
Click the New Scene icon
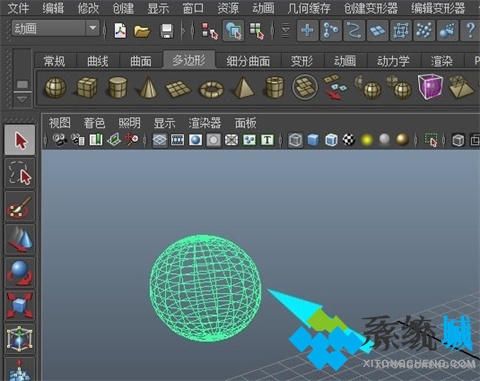[120, 31]
